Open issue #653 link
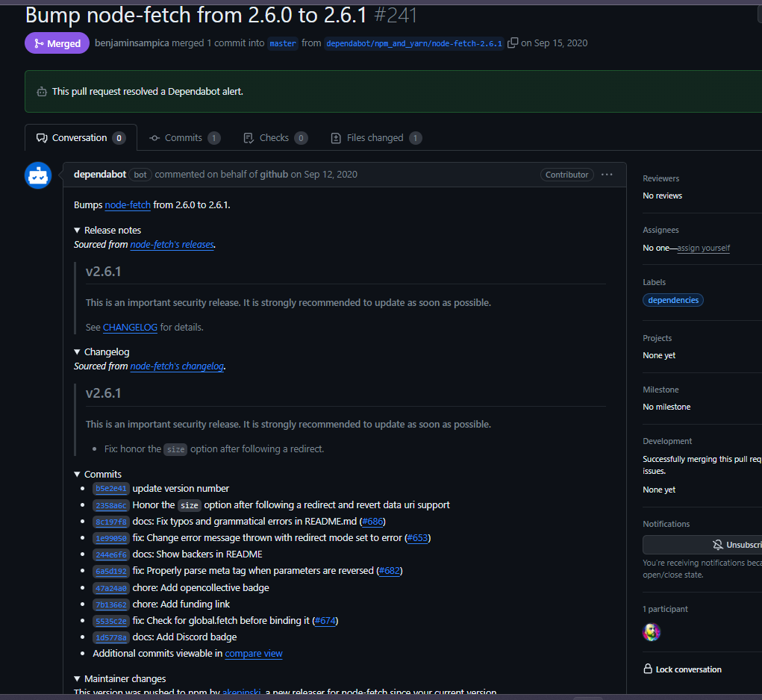Screen dimensions: 762x700 click(417, 538)
